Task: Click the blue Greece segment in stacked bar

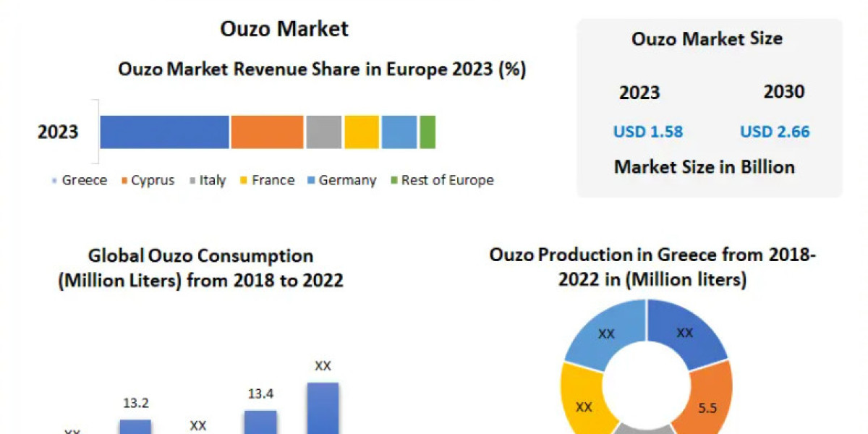Action: 164,132
